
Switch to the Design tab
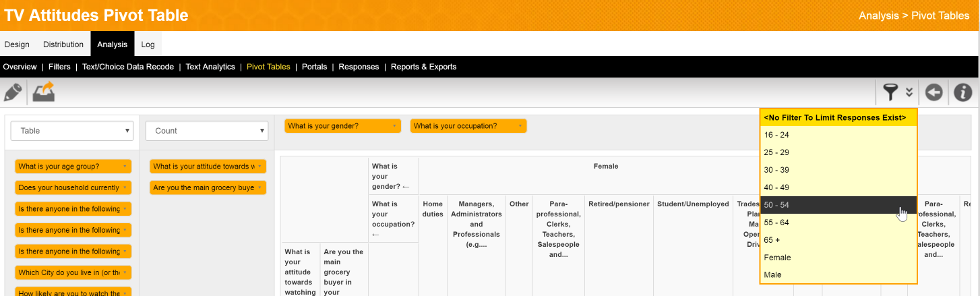coord(17,45)
